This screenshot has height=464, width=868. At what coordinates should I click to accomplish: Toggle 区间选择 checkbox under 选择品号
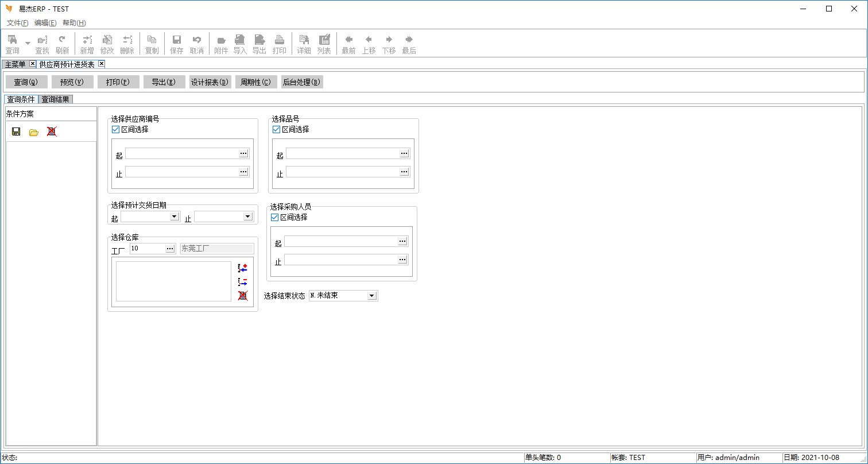point(276,130)
